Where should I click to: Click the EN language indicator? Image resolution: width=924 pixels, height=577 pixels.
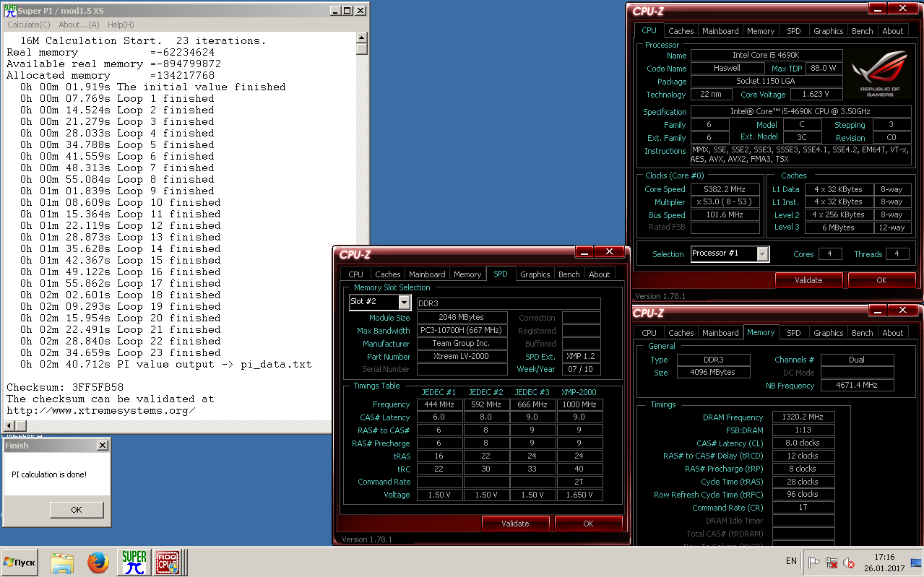pyautogui.click(x=791, y=561)
